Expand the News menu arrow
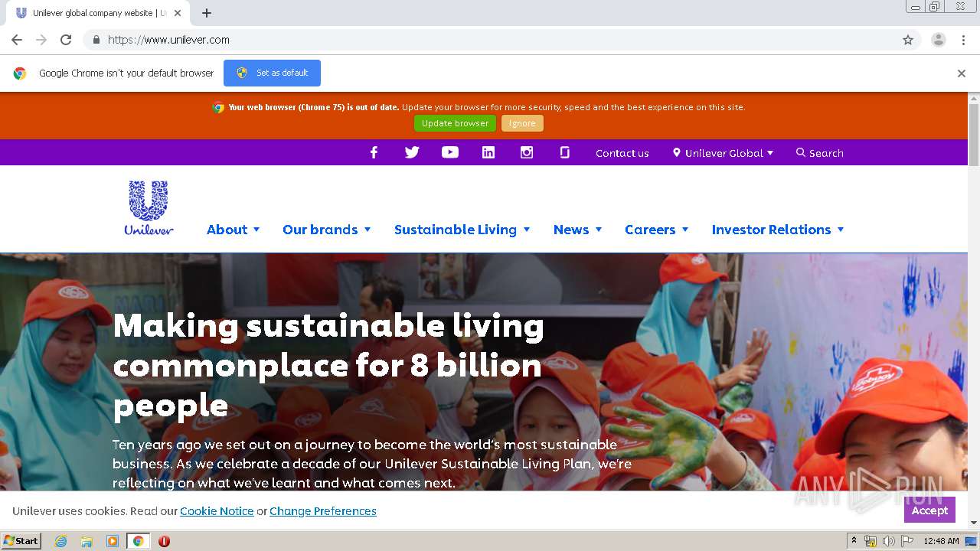Image resolution: width=980 pixels, height=551 pixels. tap(599, 230)
